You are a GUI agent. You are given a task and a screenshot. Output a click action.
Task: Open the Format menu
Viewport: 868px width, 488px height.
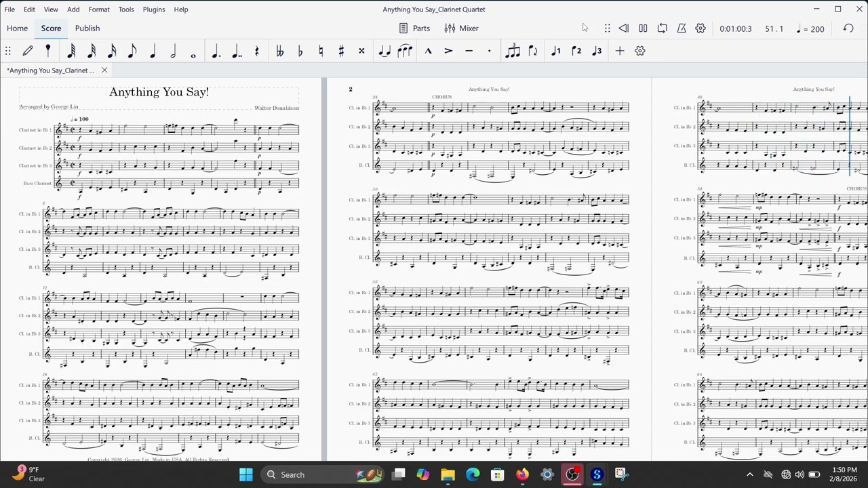tap(99, 9)
